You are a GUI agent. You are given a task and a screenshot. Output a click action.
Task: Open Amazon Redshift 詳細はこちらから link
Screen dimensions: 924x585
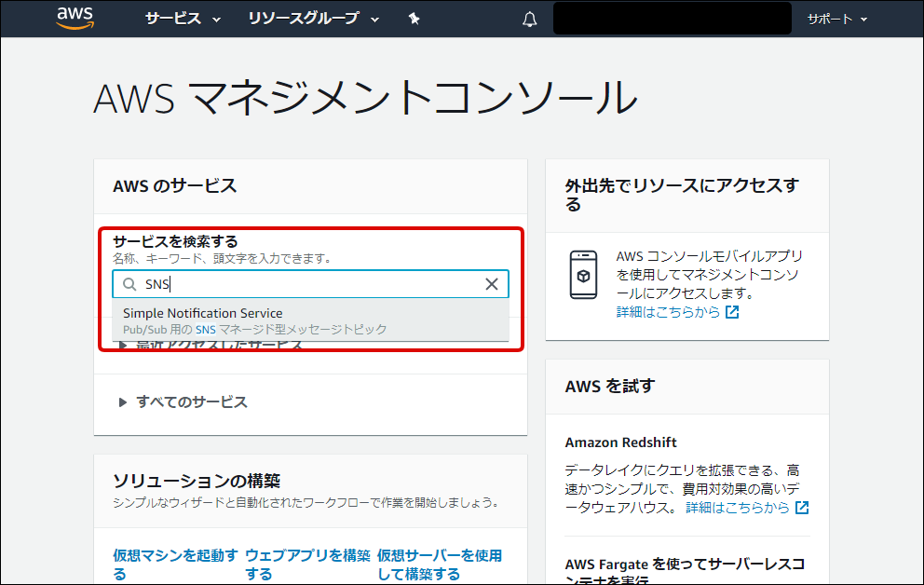click(x=738, y=508)
